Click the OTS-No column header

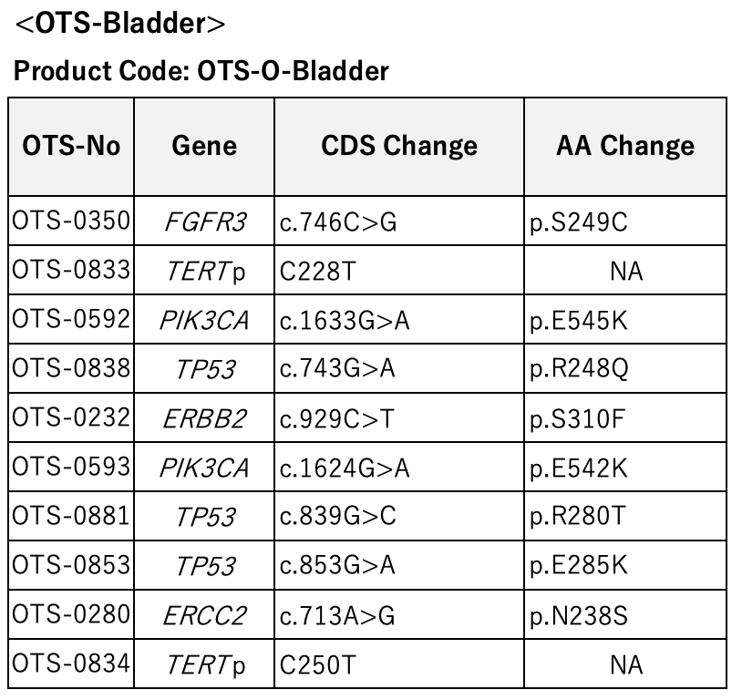71,147
